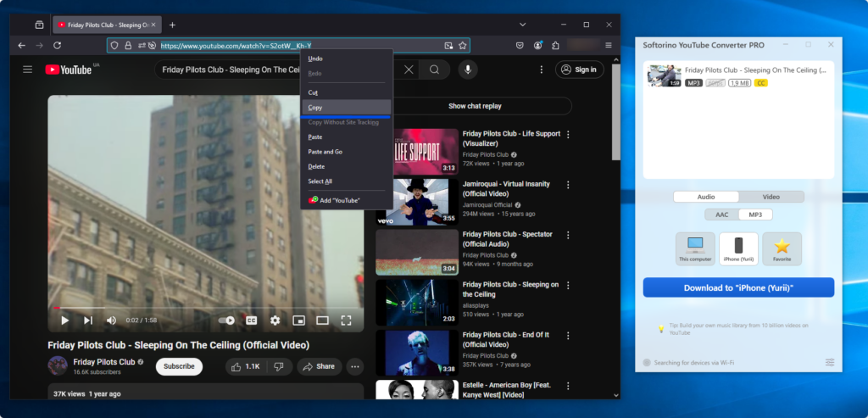Expand the Firefox list-all-tabs chevron

(522, 25)
